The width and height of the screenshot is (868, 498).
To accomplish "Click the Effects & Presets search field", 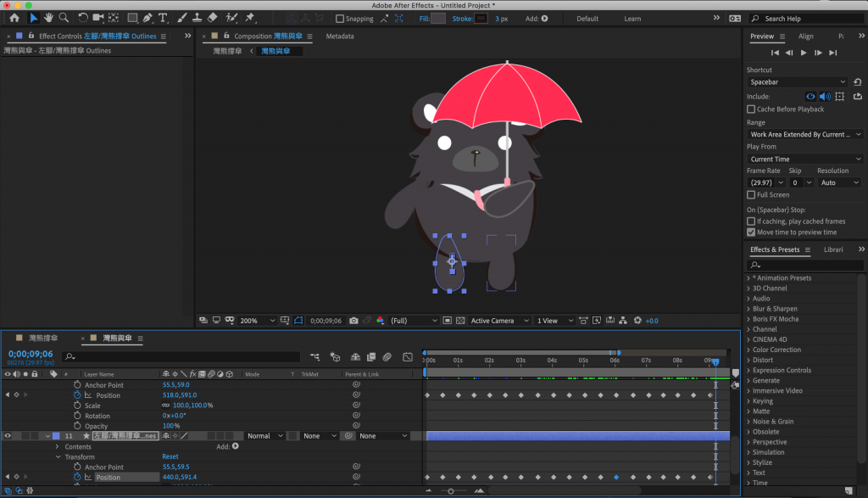I will click(x=804, y=265).
